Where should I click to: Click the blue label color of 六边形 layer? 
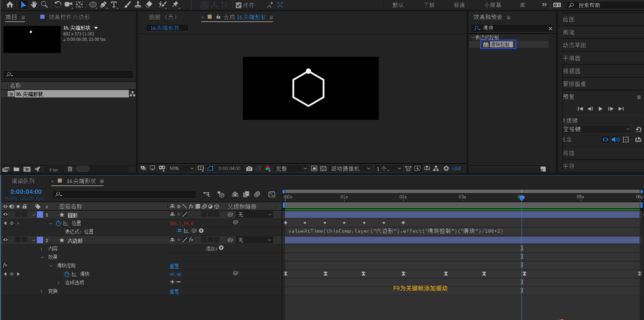[40, 240]
